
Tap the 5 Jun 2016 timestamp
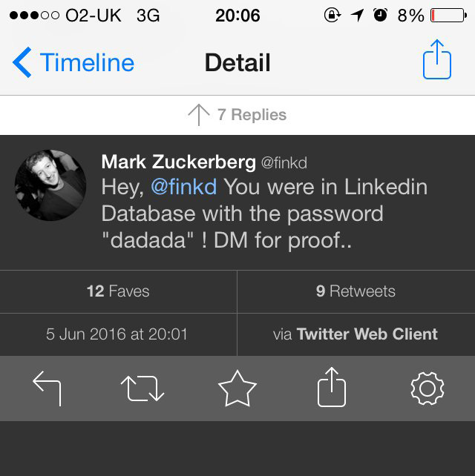(118, 334)
